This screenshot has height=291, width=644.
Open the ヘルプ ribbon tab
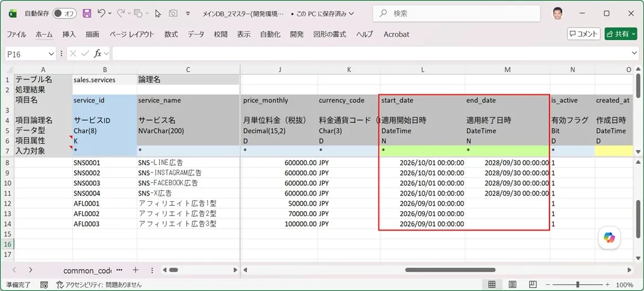point(365,35)
